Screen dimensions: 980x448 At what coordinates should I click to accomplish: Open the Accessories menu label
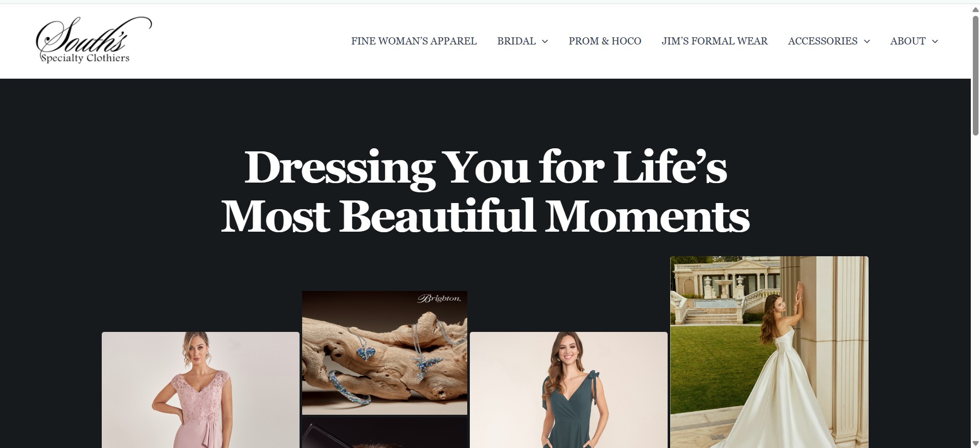pos(823,41)
